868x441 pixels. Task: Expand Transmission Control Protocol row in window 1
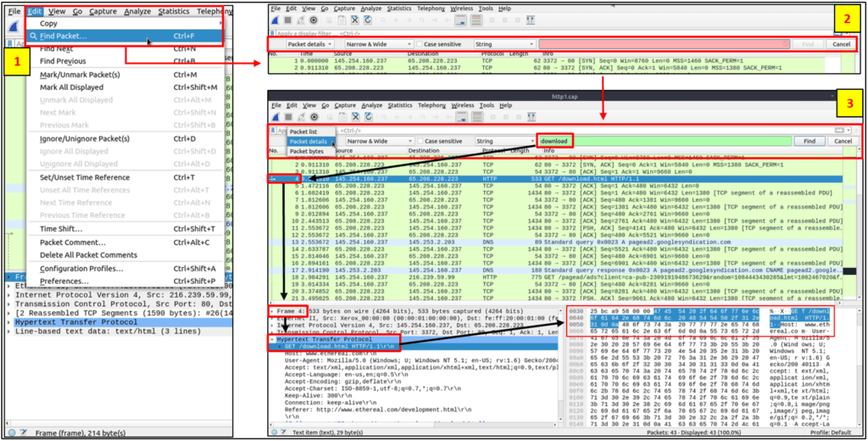(9, 304)
